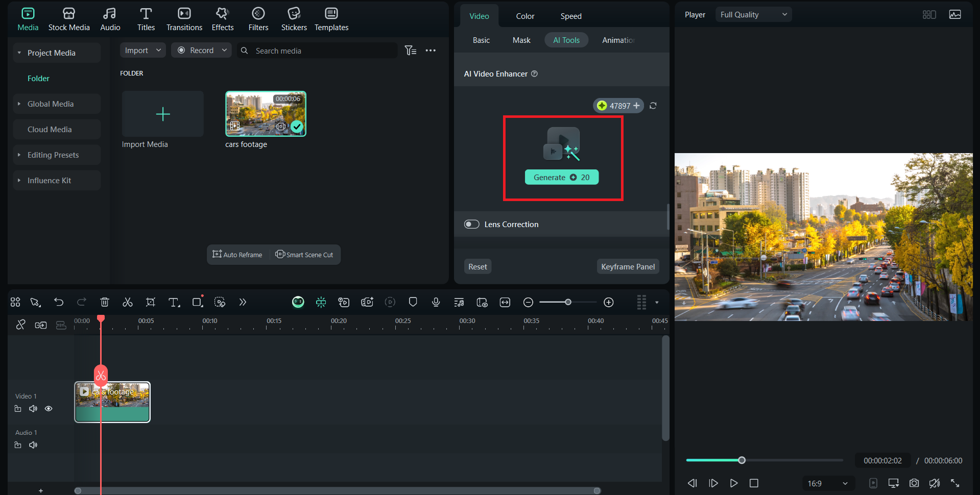Image resolution: width=980 pixels, height=495 pixels.
Task: Open the Effects library
Action: click(x=223, y=19)
